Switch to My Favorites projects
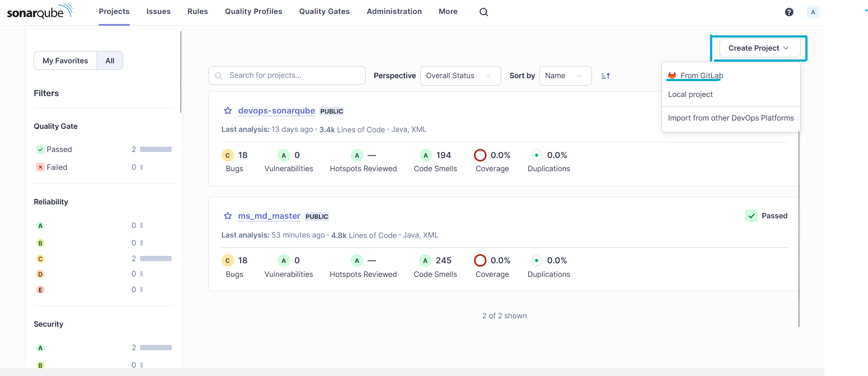The width and height of the screenshot is (868, 376). [x=66, y=61]
